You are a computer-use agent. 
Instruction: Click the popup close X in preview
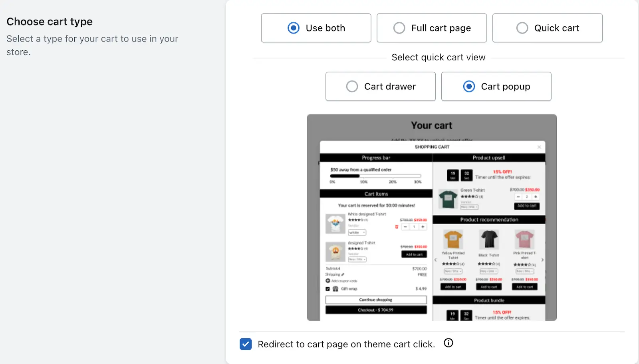coord(539,147)
